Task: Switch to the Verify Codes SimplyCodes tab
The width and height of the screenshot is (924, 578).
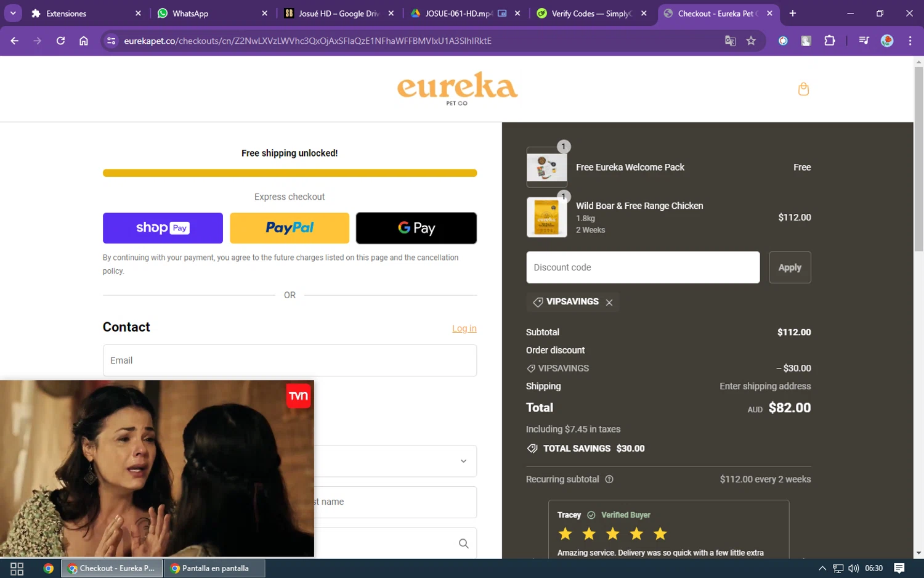Action: click(x=591, y=13)
